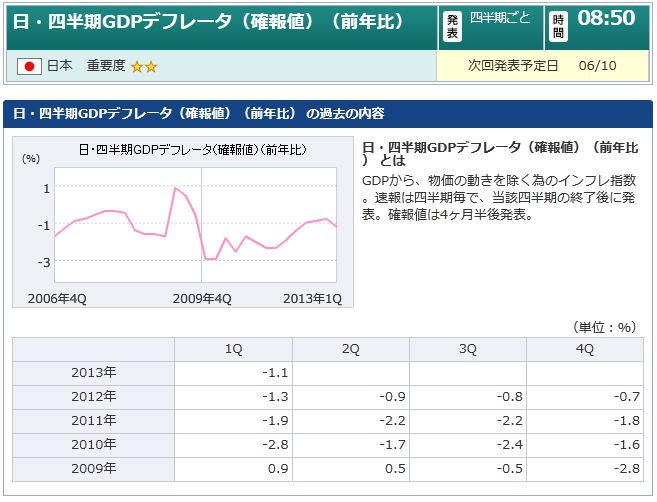Click the 2013年 row header
The image size is (657, 502).
click(93, 373)
